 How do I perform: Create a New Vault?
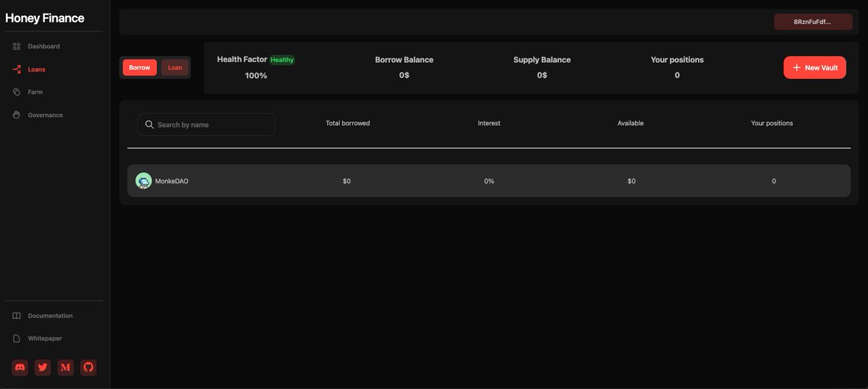tap(814, 67)
